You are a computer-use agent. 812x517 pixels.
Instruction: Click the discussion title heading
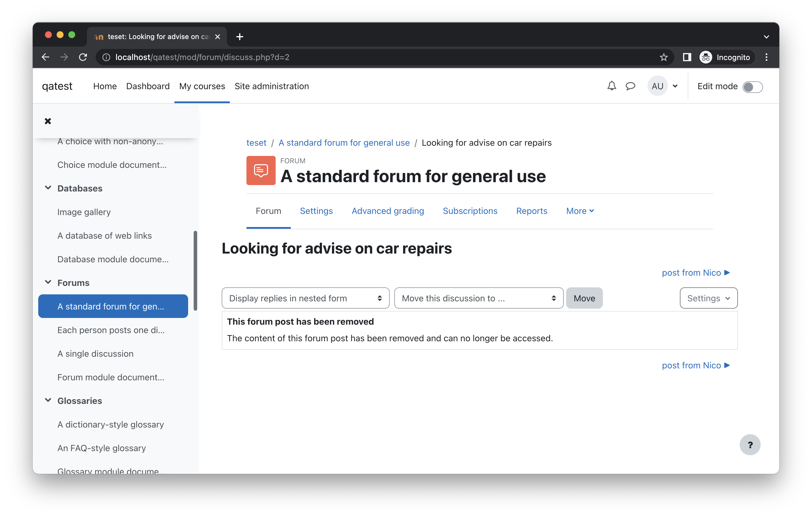tap(337, 248)
